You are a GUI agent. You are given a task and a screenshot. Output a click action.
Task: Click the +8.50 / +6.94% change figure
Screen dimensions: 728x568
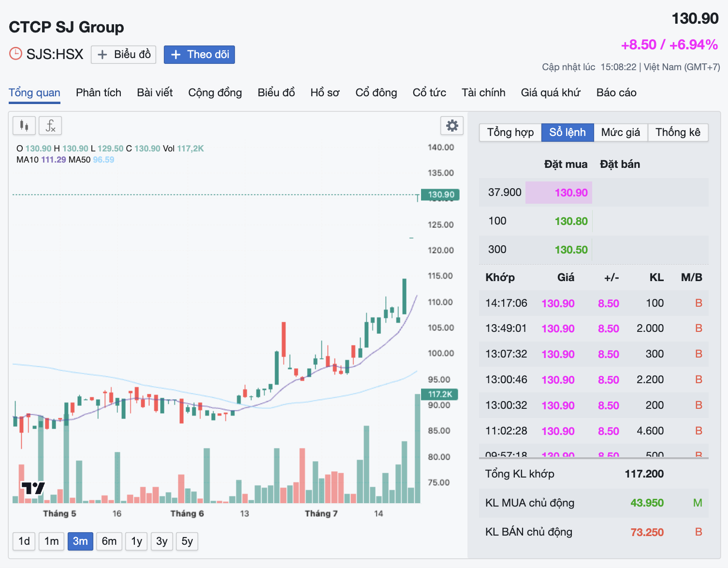pyautogui.click(x=670, y=45)
